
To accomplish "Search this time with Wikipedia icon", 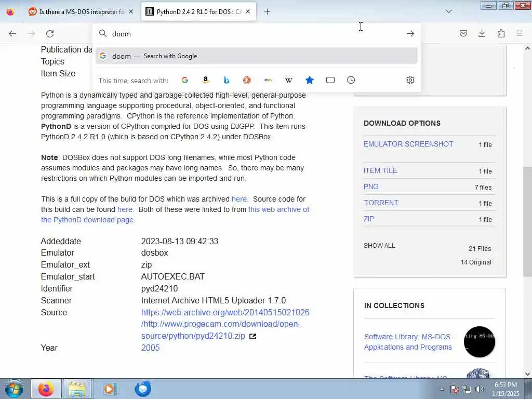I will point(289,80).
